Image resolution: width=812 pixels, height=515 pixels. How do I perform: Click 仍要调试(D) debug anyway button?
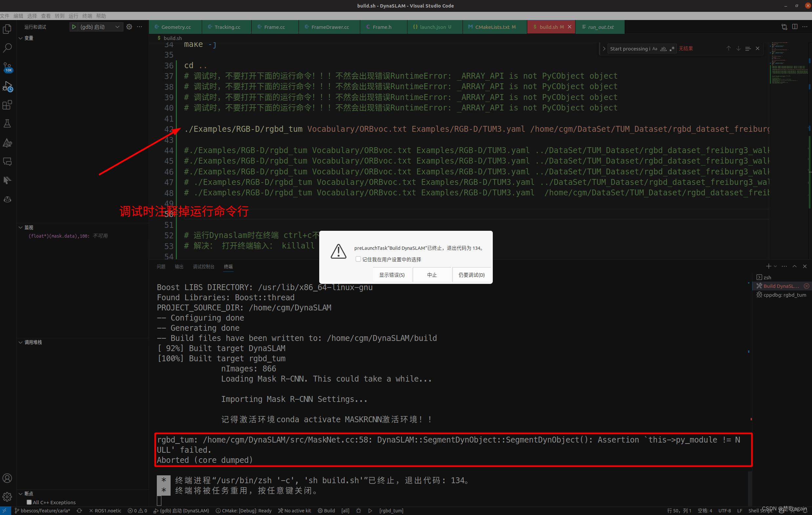471,275
